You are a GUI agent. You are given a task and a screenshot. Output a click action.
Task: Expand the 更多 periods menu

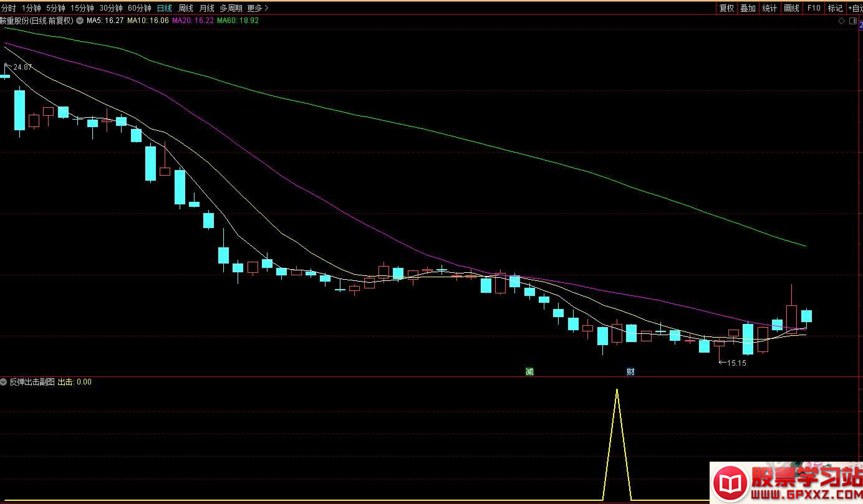258,8
